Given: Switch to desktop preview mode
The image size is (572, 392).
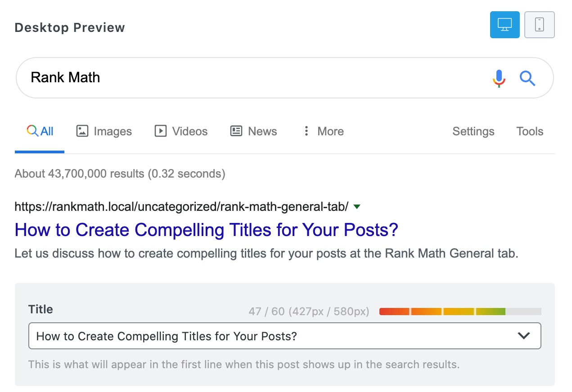Looking at the screenshot, I should click(504, 25).
